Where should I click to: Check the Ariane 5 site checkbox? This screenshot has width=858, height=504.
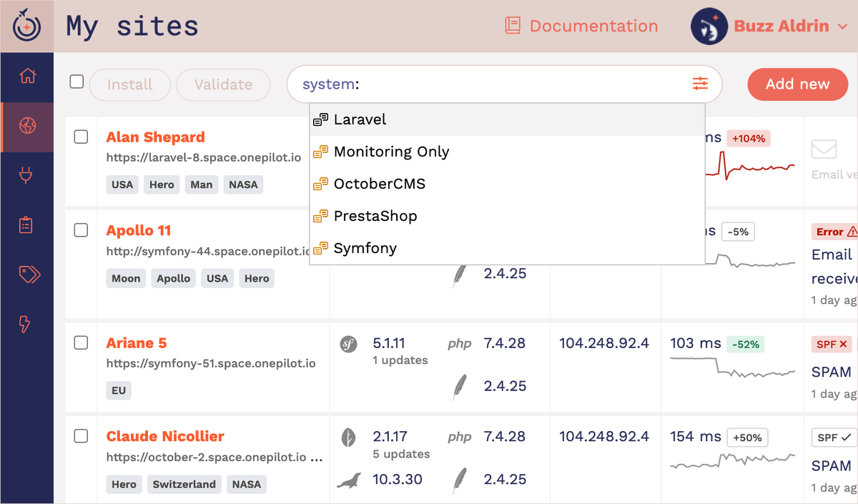coord(82,342)
